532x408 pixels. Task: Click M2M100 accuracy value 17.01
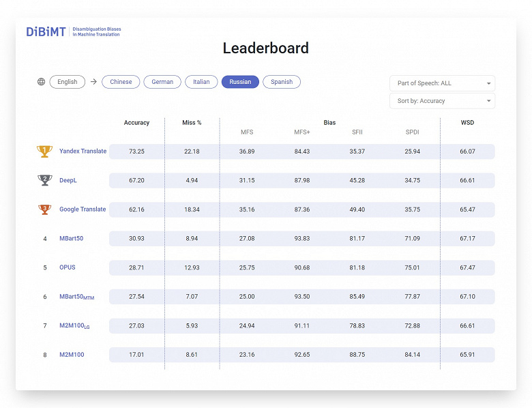(x=136, y=354)
